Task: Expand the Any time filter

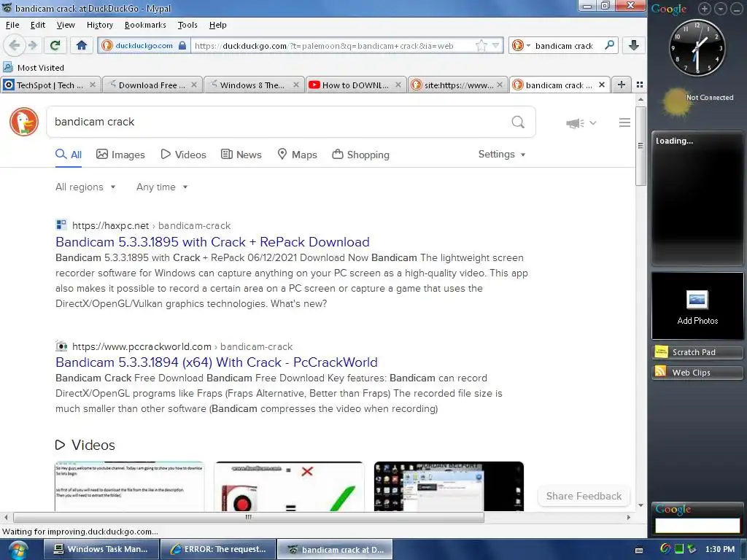Action: coord(162,187)
